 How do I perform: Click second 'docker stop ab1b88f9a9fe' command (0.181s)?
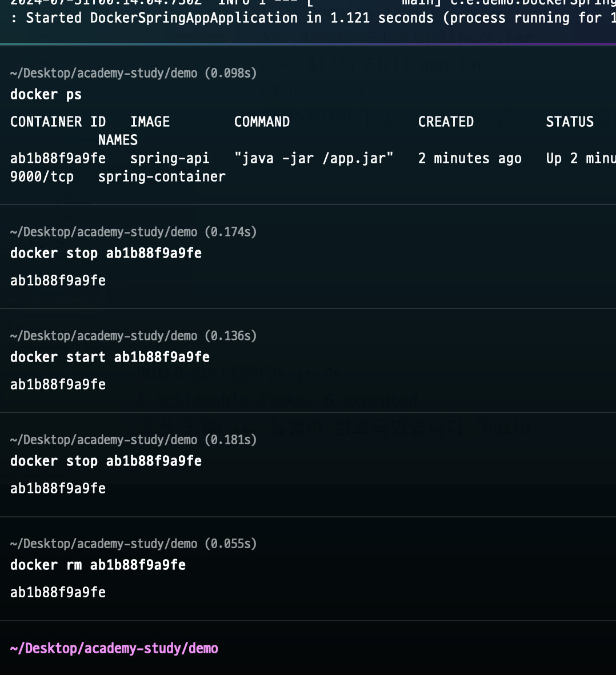pos(106,461)
